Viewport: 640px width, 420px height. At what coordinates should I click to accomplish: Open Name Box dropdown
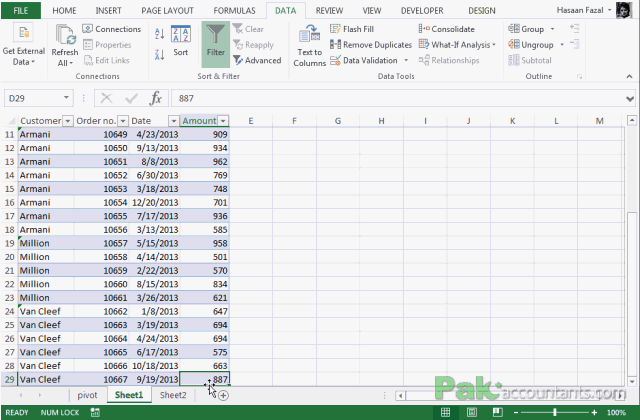66,98
